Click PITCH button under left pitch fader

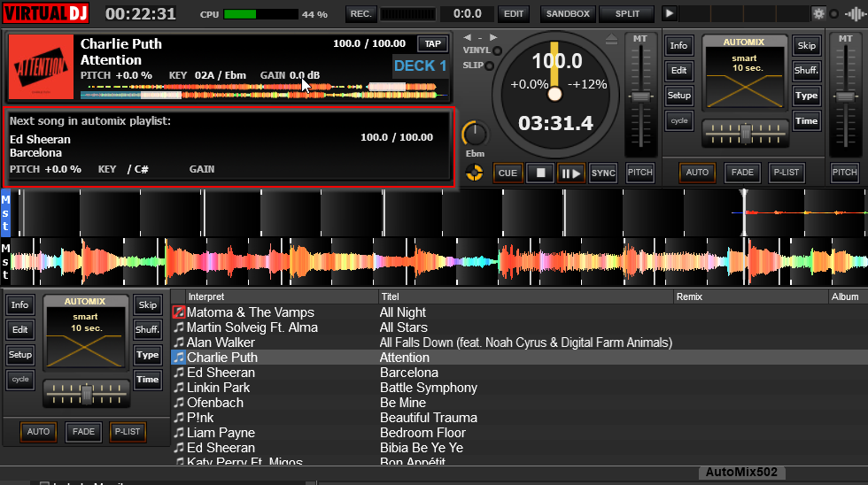coord(639,173)
